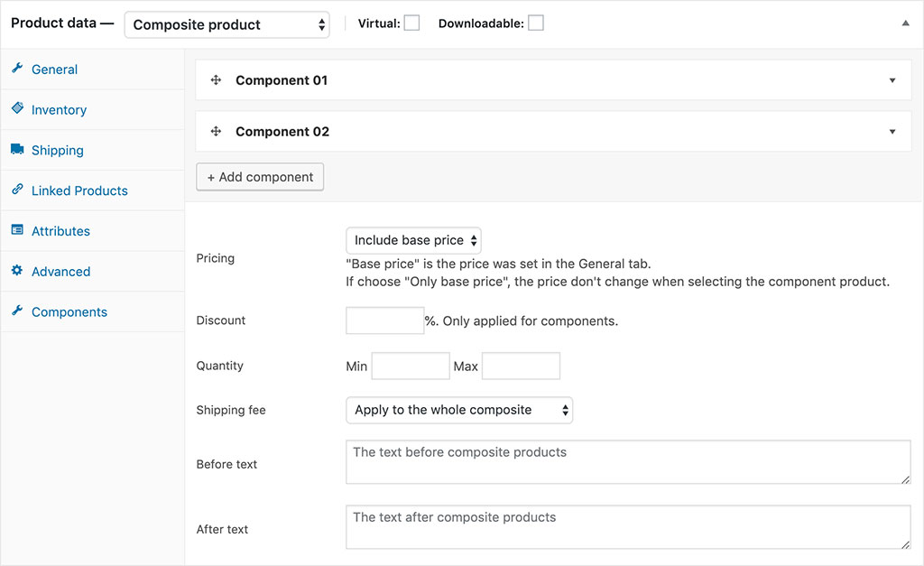
Task: Open the Shipping fee dropdown
Action: coord(459,410)
